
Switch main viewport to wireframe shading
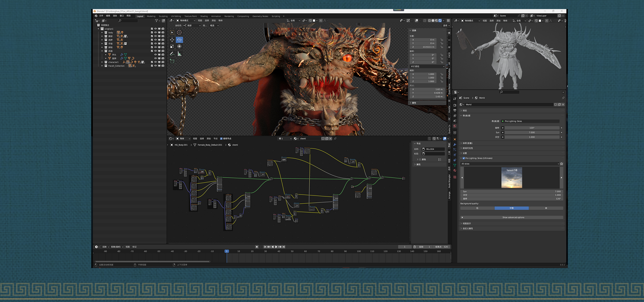point(429,20)
